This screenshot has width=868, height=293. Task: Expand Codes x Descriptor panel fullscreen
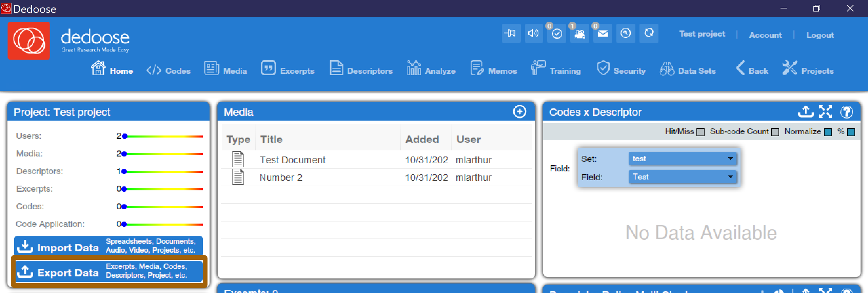pyautogui.click(x=826, y=111)
